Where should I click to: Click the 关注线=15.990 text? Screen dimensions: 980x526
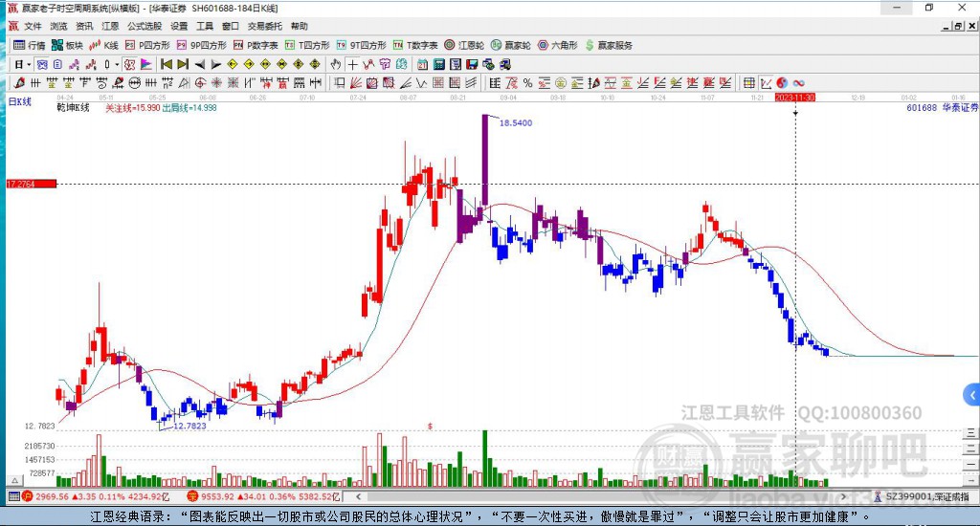coord(132,107)
